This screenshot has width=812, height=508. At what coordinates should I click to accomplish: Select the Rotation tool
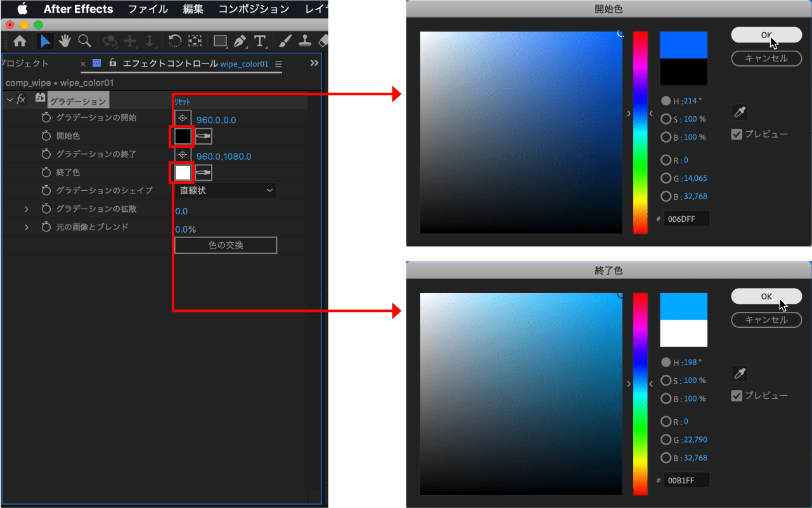pyautogui.click(x=175, y=41)
